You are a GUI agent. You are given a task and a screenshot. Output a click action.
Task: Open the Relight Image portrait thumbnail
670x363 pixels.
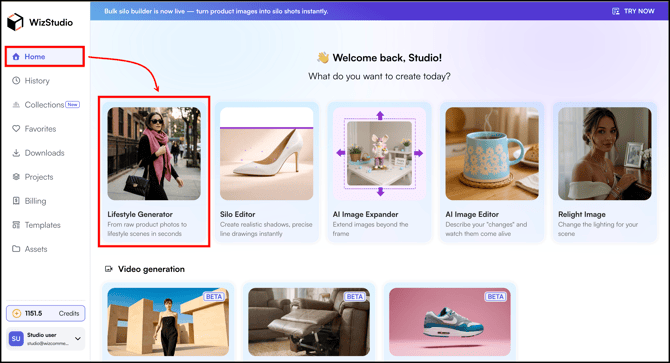pos(605,154)
